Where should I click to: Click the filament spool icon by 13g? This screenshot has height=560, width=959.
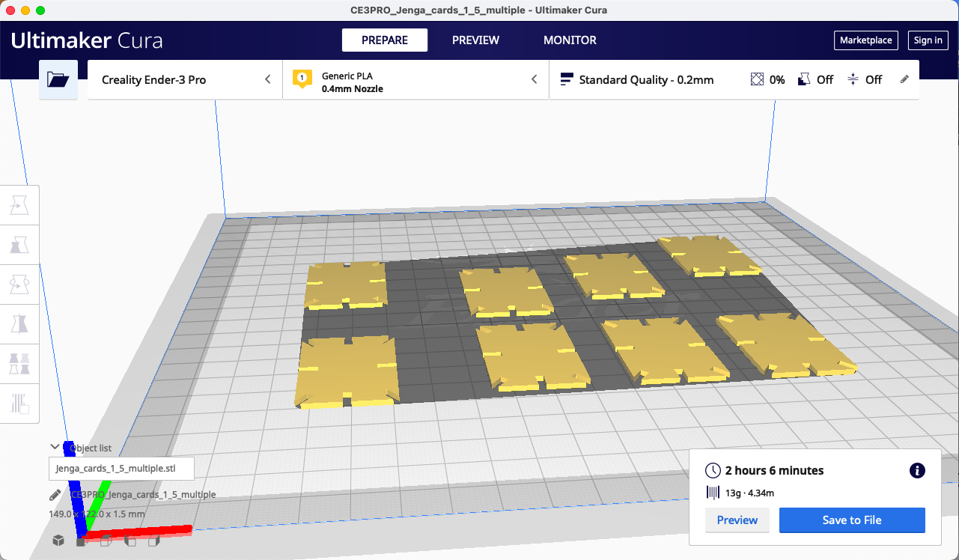coord(713,493)
